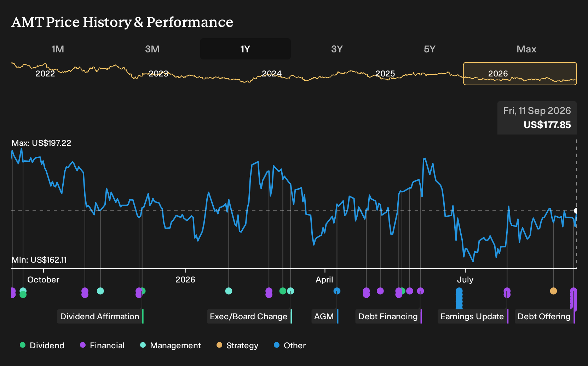The image size is (588, 366).
Task: Jump to 2022 in the overview chart
Action: click(x=45, y=74)
